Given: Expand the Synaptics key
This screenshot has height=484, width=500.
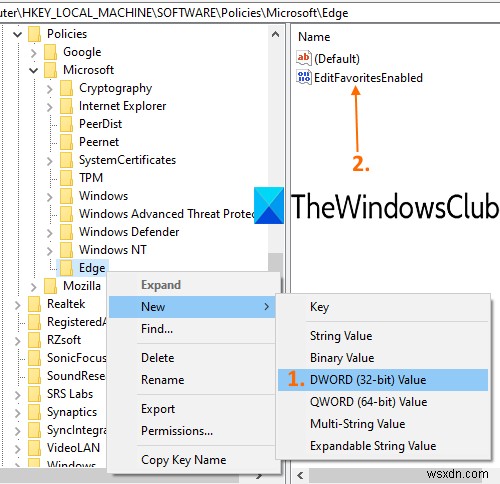Looking at the screenshot, I should (17, 413).
